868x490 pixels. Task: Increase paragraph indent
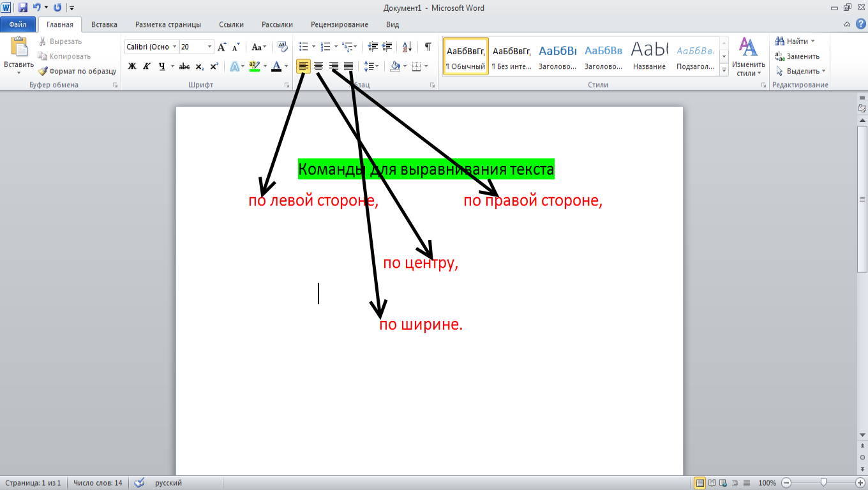point(387,47)
